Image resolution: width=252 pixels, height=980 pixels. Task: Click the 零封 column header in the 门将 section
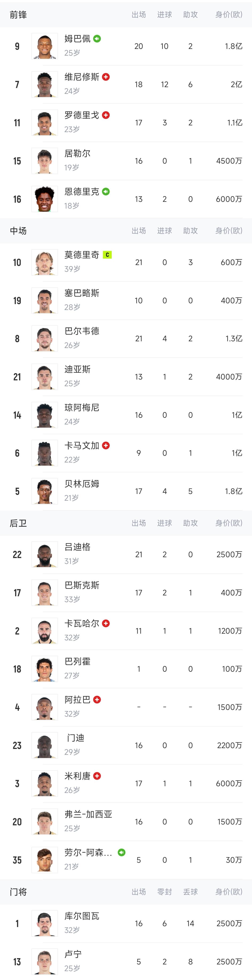click(164, 892)
